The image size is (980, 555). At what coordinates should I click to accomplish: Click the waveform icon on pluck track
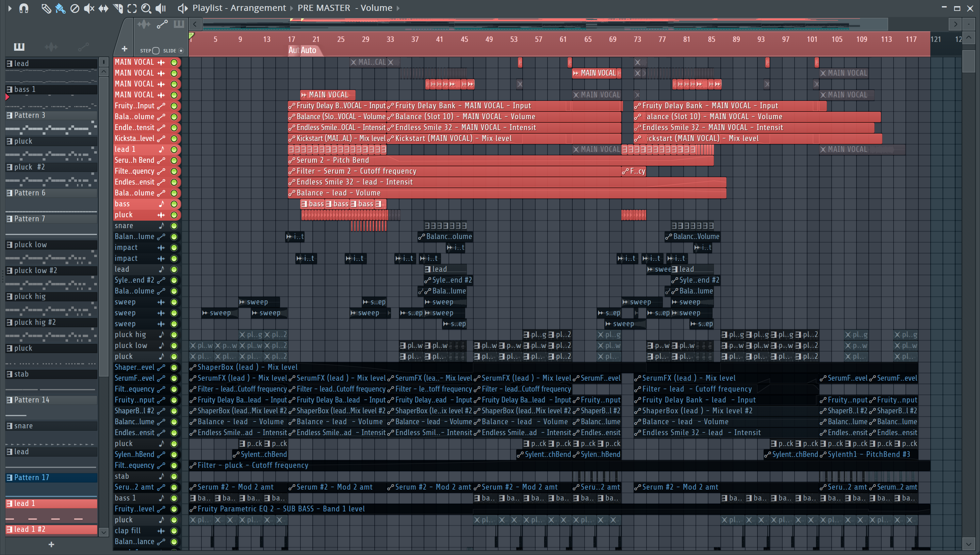click(x=162, y=215)
